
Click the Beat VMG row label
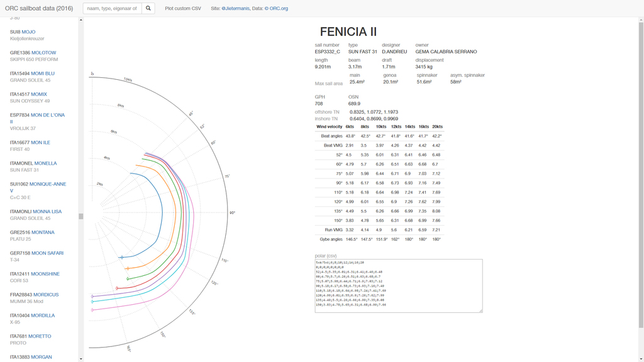tap(333, 145)
